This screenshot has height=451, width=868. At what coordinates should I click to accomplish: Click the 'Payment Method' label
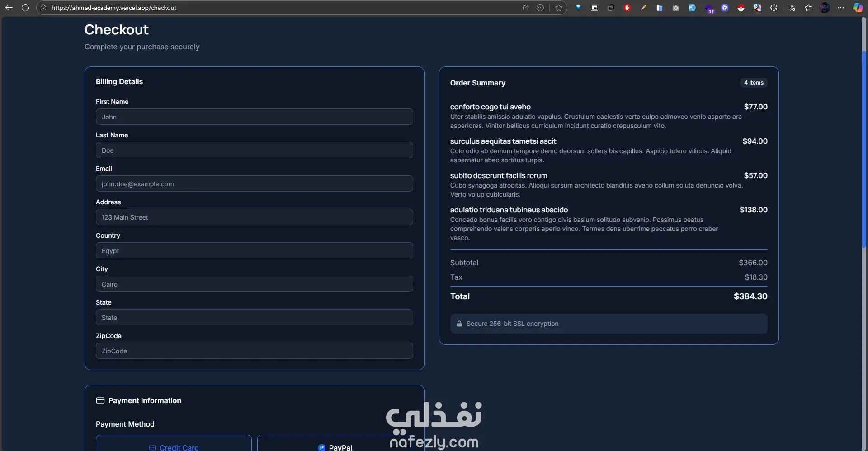tap(125, 424)
